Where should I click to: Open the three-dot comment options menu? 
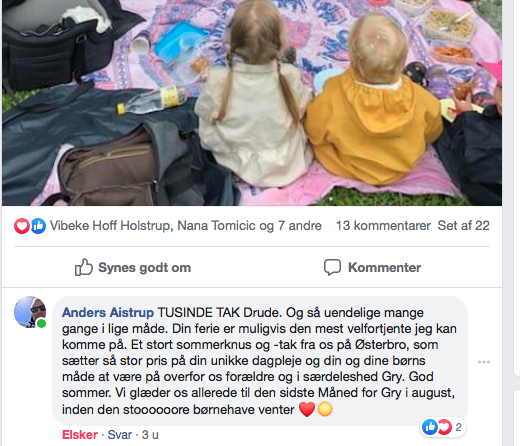(484, 362)
